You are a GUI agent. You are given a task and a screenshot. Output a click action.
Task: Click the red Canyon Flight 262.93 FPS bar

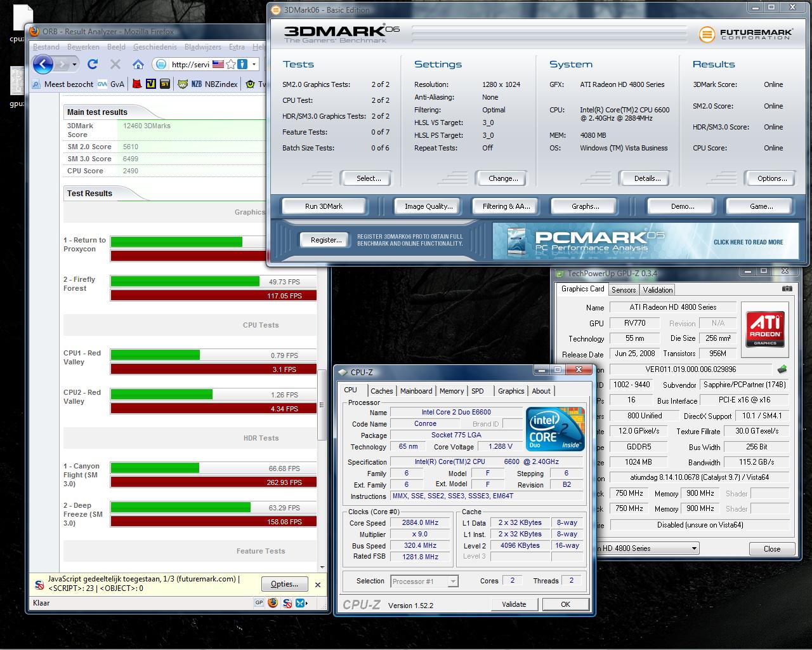(213, 482)
